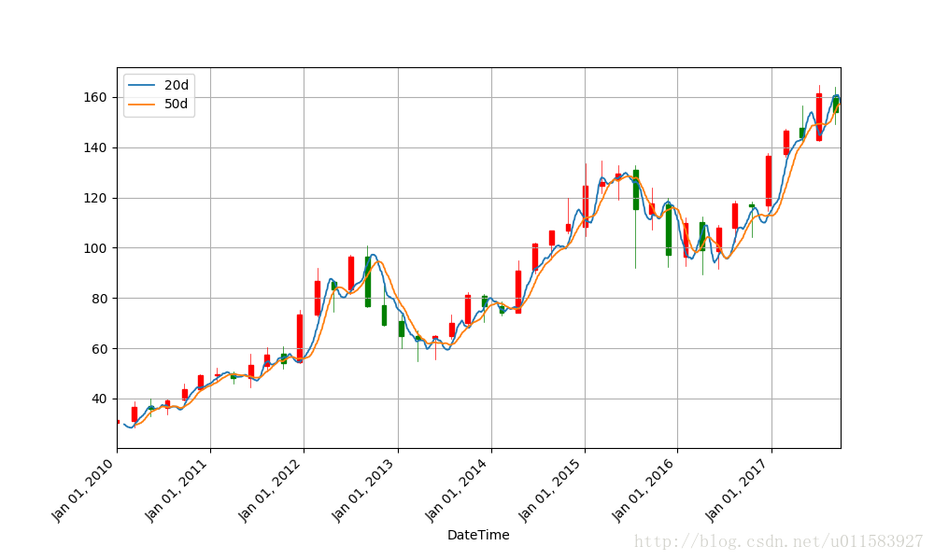Click the 140 y-axis tick label
The image size is (934, 560).
click(x=95, y=147)
